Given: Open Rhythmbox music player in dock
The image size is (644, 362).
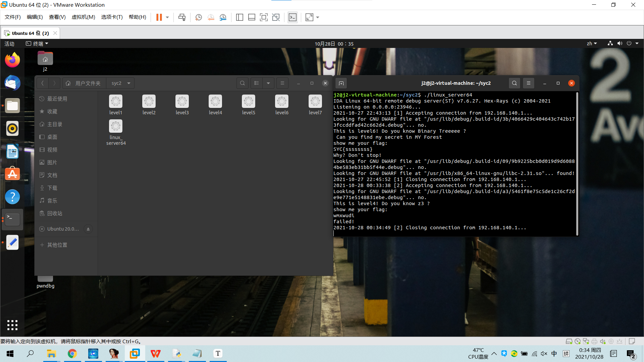Looking at the screenshot, I should point(12,128).
